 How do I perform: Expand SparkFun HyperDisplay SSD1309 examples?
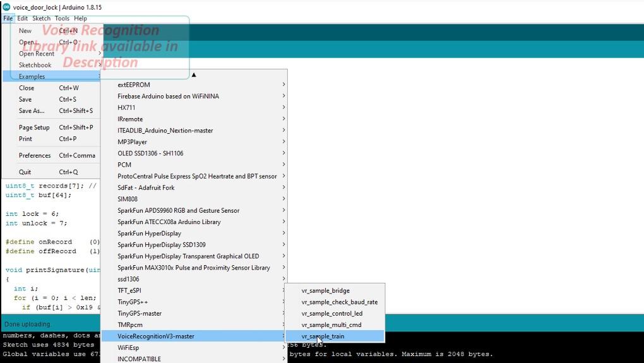(194, 245)
